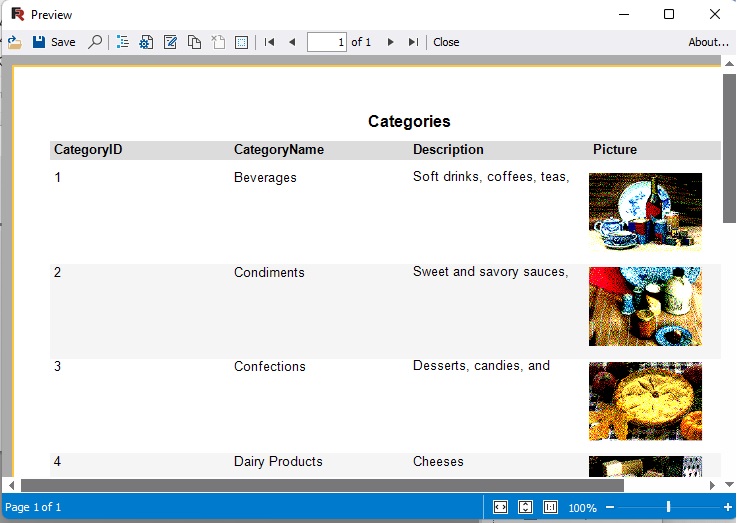Screen dimensions: 739x523
Task: Click the edit page icon
Action: click(x=170, y=42)
